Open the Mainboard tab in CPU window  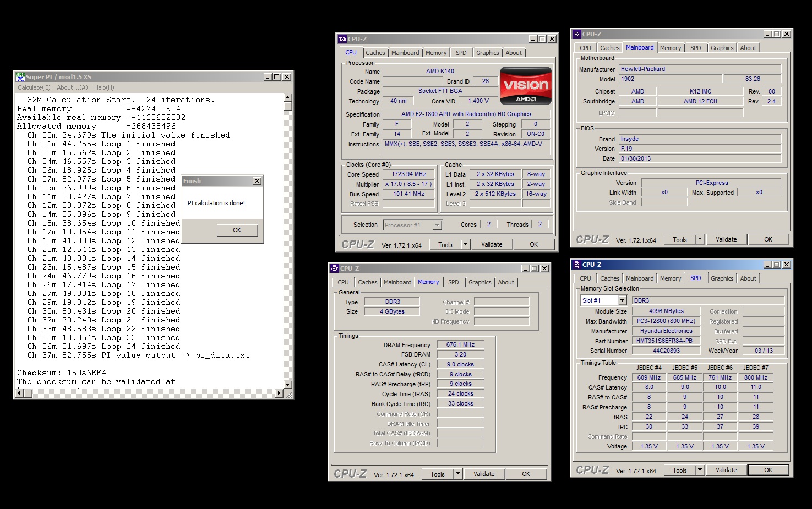click(x=405, y=53)
